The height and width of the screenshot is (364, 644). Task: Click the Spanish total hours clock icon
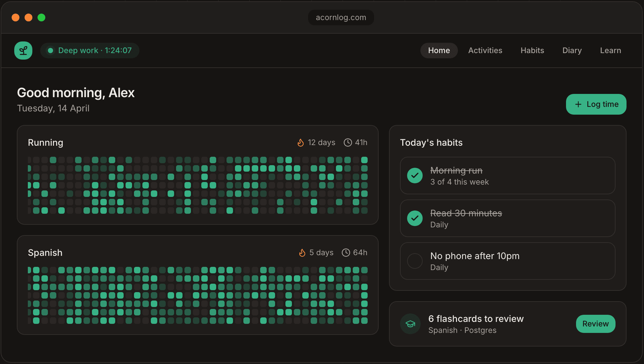point(346,253)
